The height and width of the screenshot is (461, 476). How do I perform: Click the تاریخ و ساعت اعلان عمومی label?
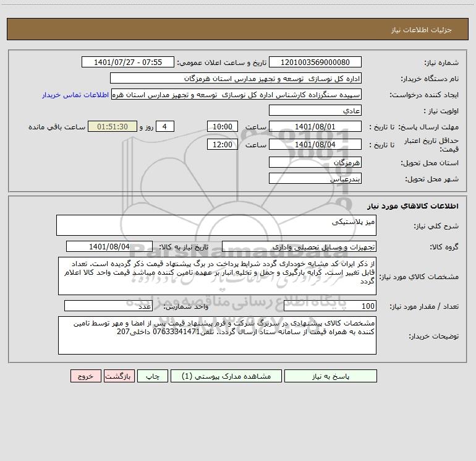point(222,63)
